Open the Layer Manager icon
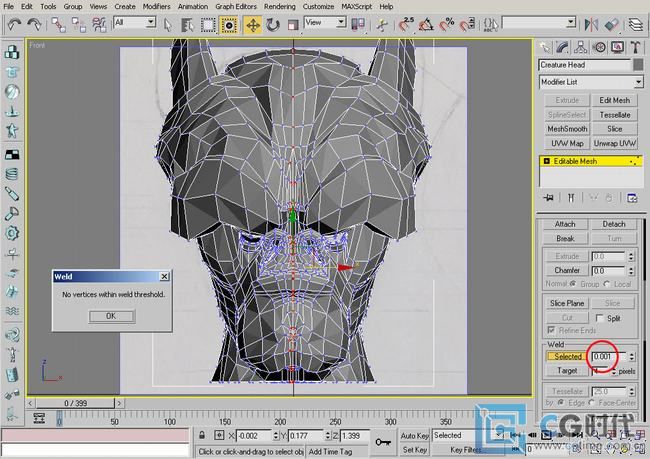Screen dimensions: 650x459 pos(635,25)
